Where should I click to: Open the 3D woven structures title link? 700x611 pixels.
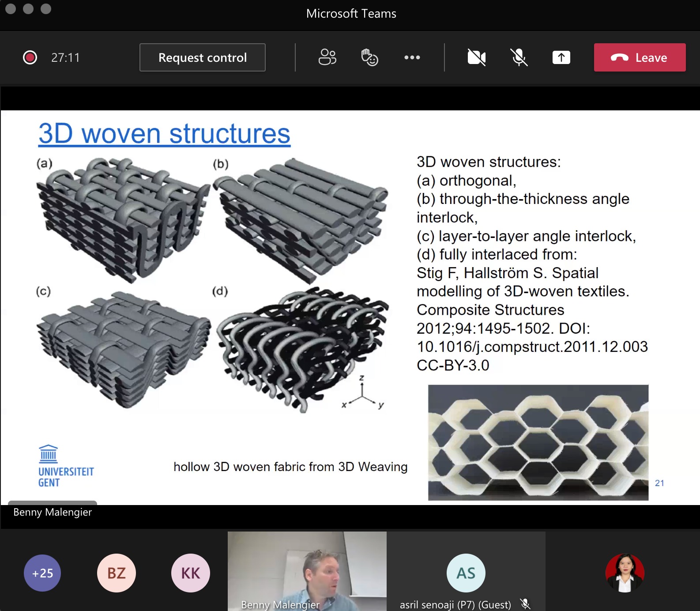coord(164,134)
